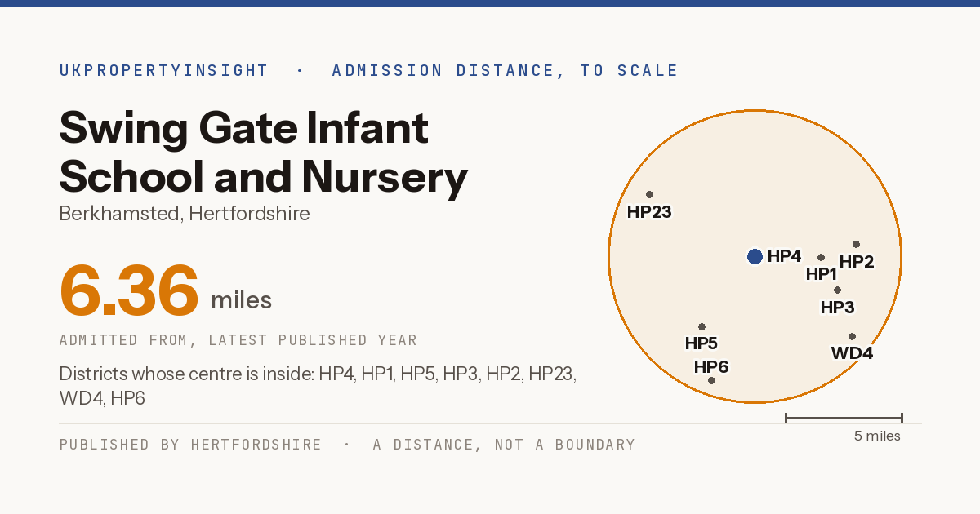This screenshot has width=980, height=514.
Task: Click the UKPROPERTYINSIGHT brand text
Action: tap(163, 70)
